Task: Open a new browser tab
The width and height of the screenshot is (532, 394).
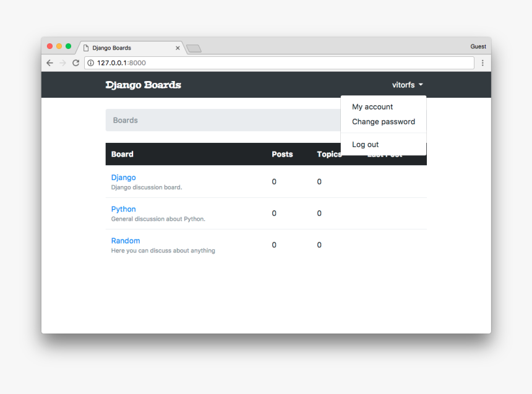Action: click(194, 48)
